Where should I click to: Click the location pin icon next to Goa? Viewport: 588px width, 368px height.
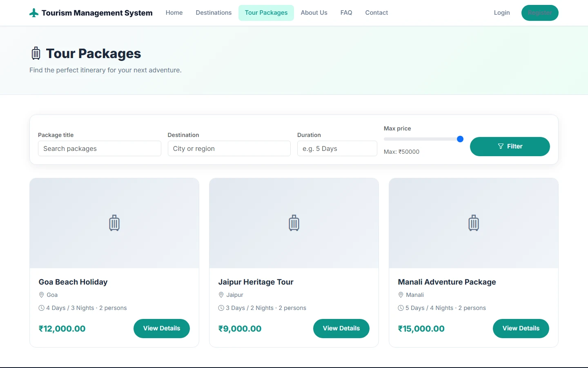click(x=41, y=295)
